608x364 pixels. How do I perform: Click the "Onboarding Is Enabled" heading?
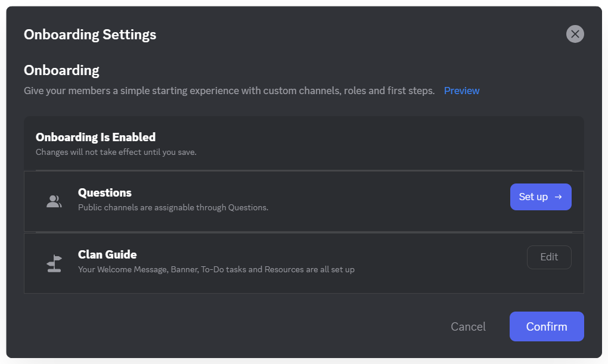[95, 137]
